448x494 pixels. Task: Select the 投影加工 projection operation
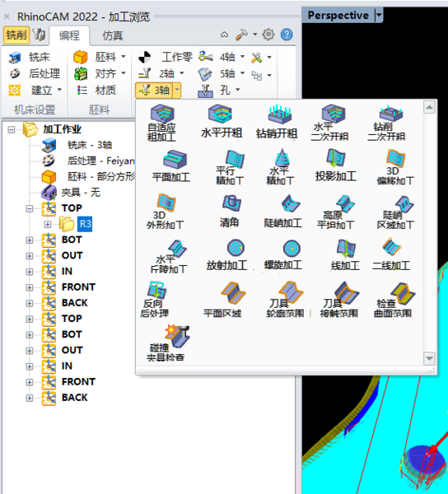[336, 165]
